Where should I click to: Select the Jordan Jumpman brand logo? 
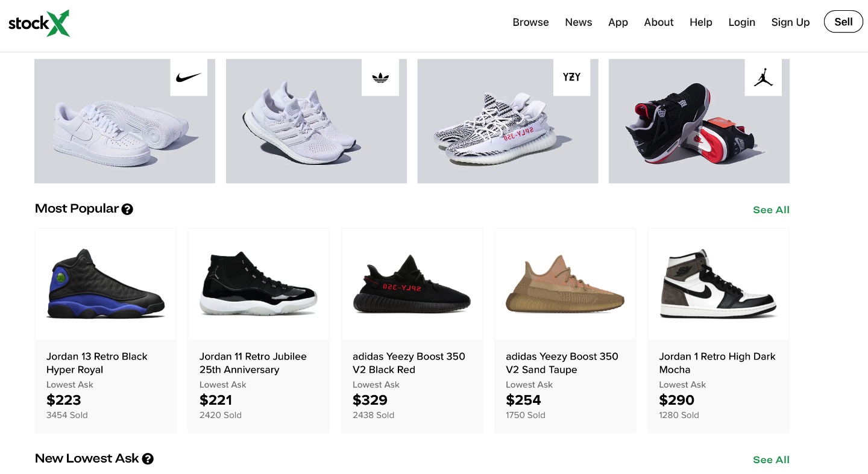(763, 78)
